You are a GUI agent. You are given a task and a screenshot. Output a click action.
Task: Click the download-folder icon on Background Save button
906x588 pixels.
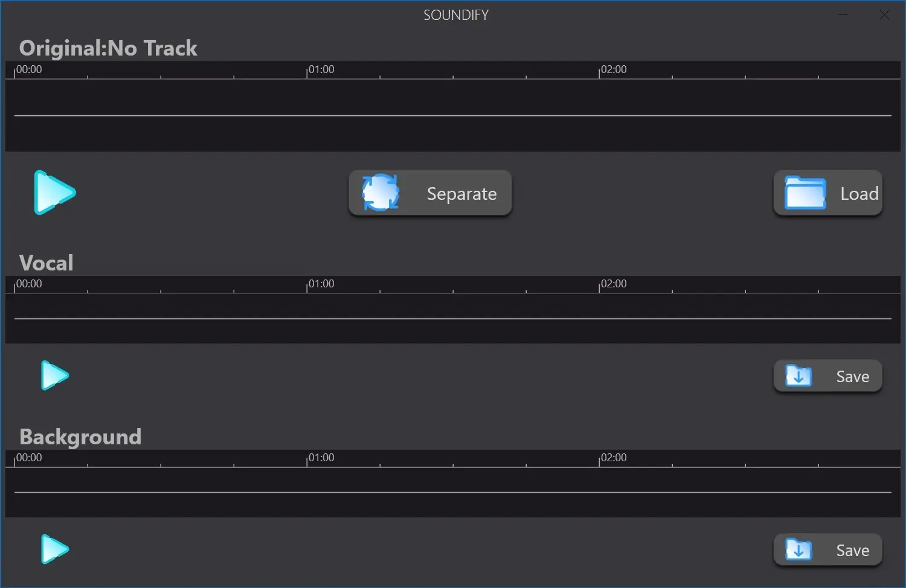pyautogui.click(x=798, y=549)
